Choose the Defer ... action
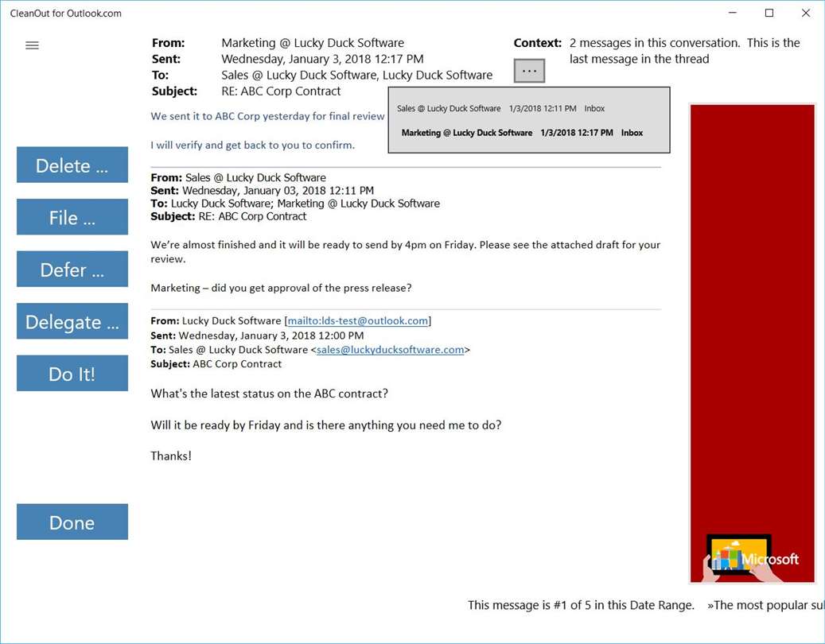825x644 pixels. pyautogui.click(x=72, y=270)
